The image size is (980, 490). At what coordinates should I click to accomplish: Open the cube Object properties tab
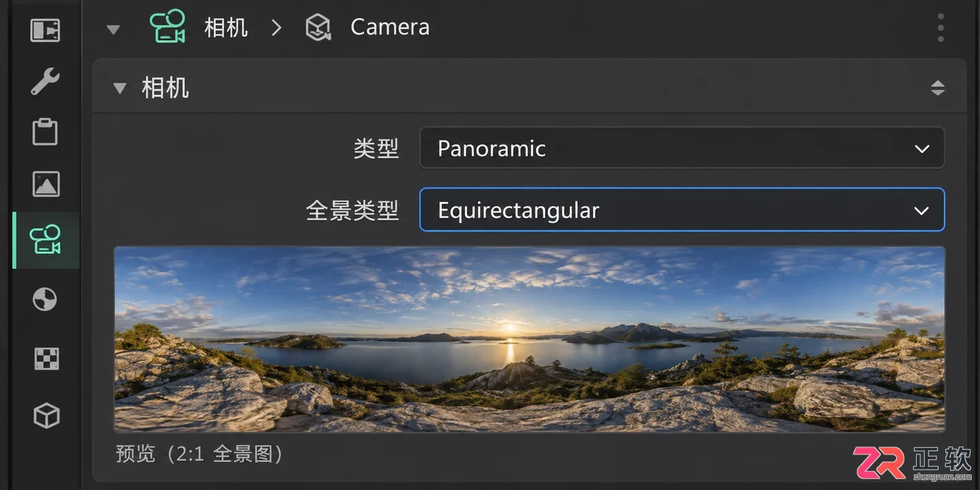pos(46,415)
